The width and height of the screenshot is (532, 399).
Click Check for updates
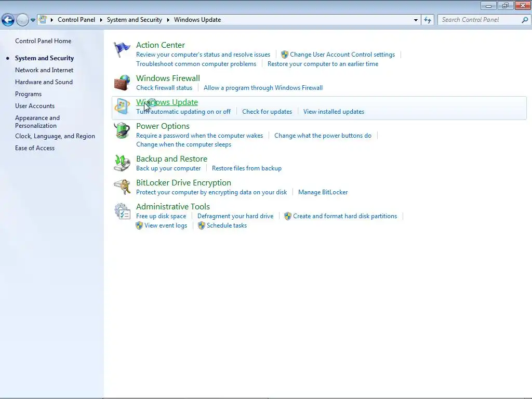coord(267,112)
